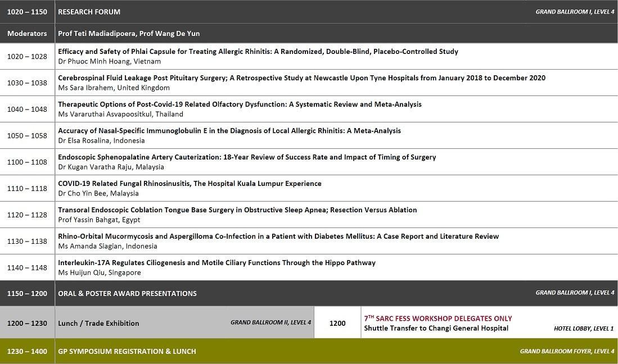Click the Interleukin-17A Ciliogenesis talk title
Screen dimensions: 618x364
216,262
